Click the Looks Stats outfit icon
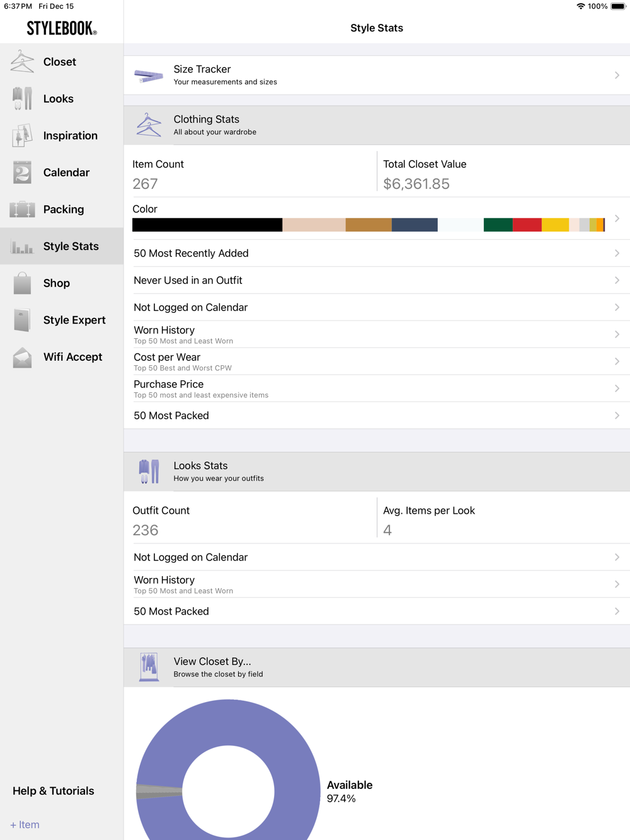 click(149, 472)
